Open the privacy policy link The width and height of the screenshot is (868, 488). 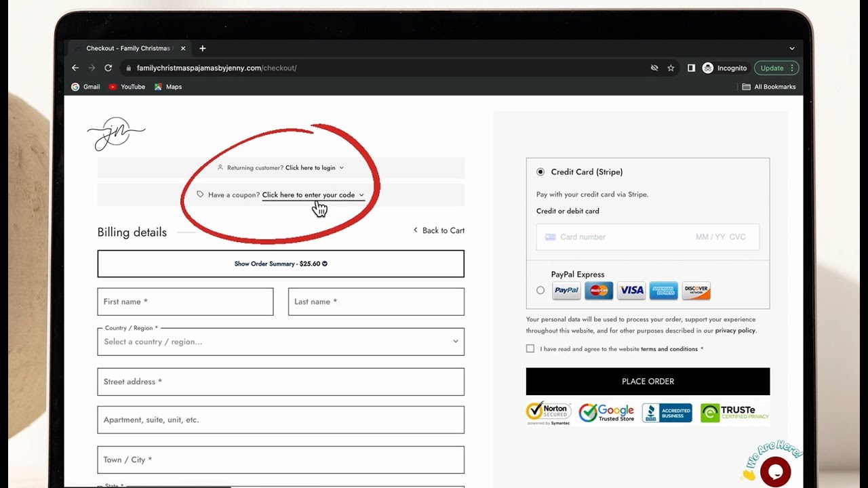coord(735,331)
